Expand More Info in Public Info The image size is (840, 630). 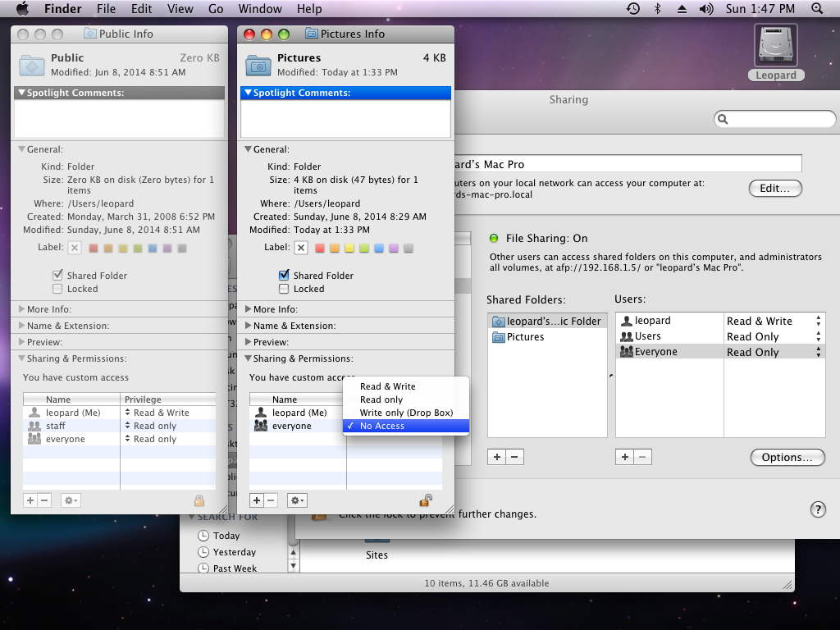21,309
